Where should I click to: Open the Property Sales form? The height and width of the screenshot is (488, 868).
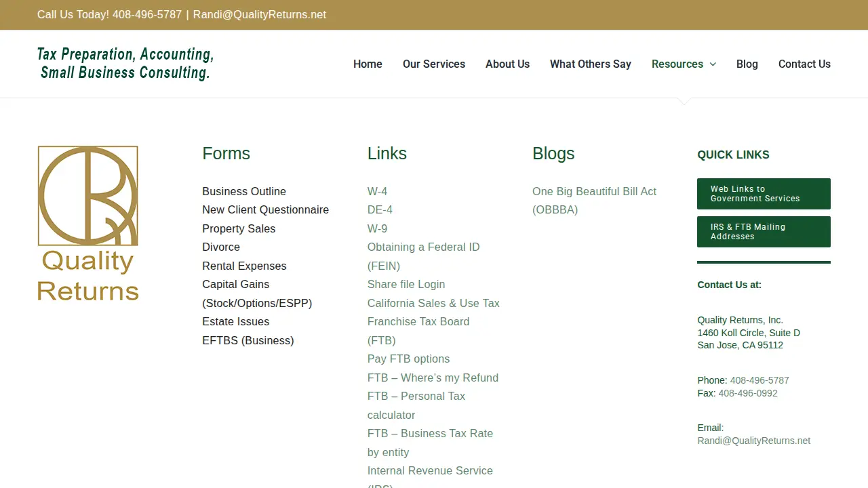[239, 229]
